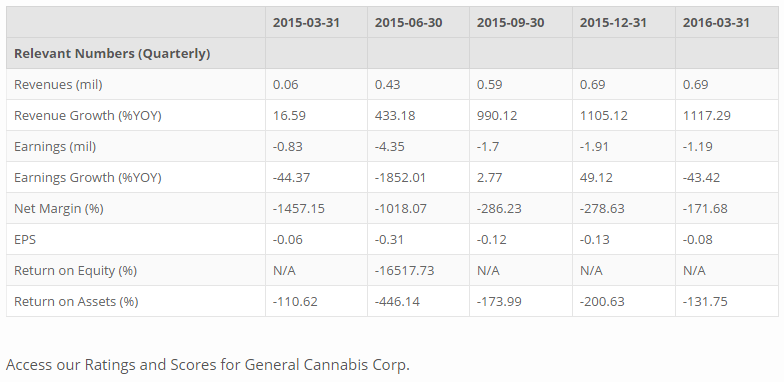Select the 1117.29 revenue growth cell

tap(706, 116)
